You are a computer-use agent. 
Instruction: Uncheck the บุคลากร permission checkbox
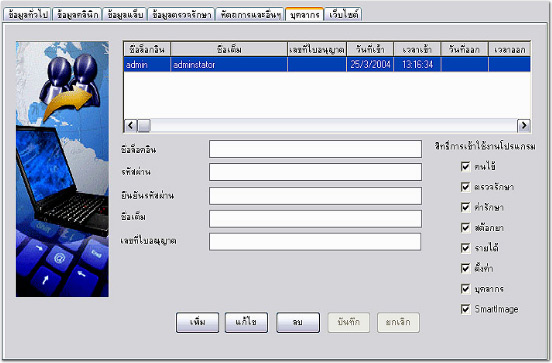coord(465,289)
